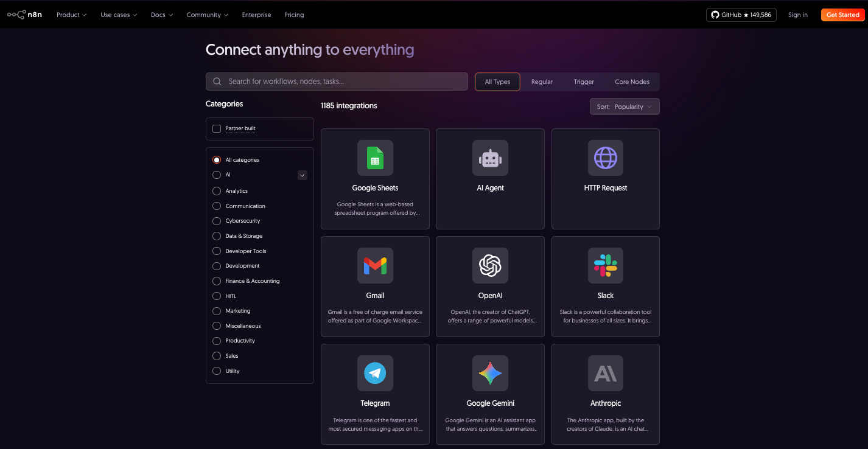Select the Telegram paper plane icon

pyautogui.click(x=375, y=374)
